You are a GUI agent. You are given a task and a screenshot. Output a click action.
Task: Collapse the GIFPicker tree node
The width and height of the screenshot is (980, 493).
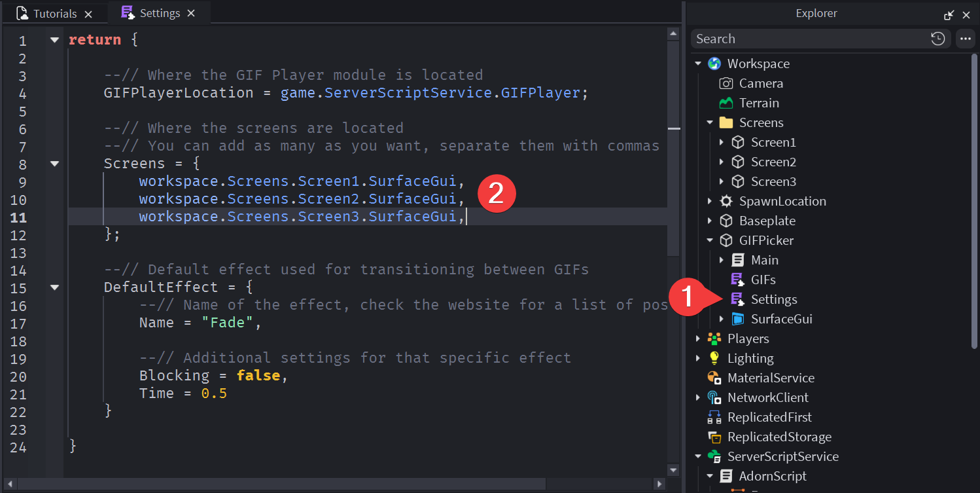pos(710,240)
